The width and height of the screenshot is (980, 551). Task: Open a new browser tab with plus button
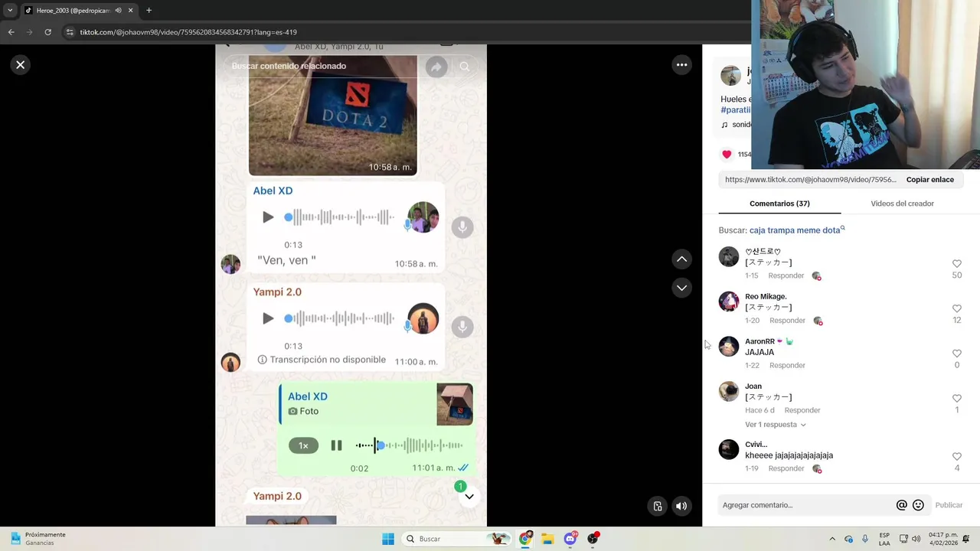click(x=149, y=11)
